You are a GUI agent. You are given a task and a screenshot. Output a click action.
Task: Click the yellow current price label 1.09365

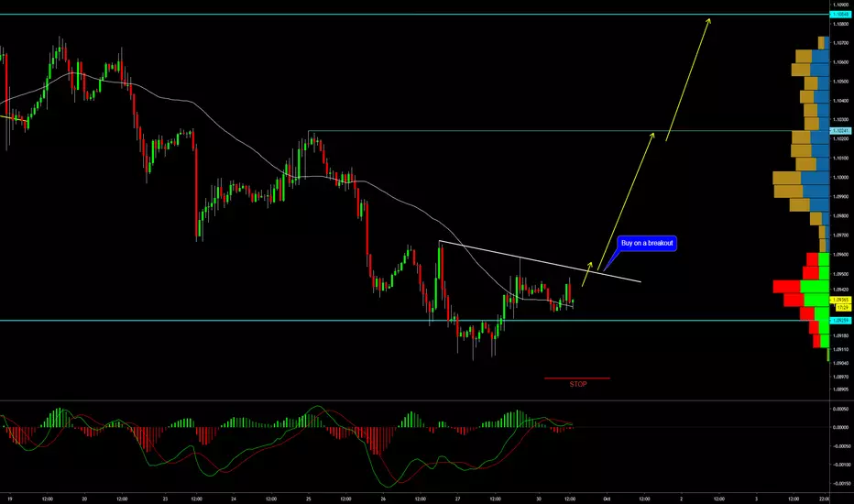pos(840,301)
